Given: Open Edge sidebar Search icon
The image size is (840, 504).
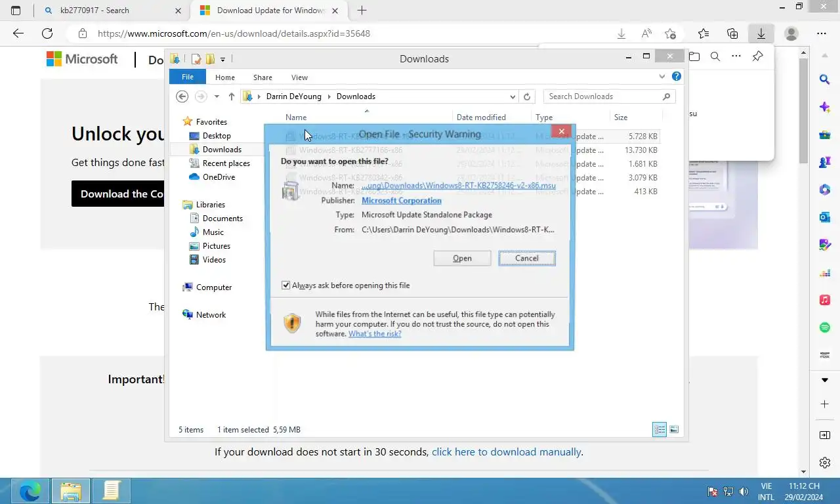Looking at the screenshot, I should click(825, 79).
